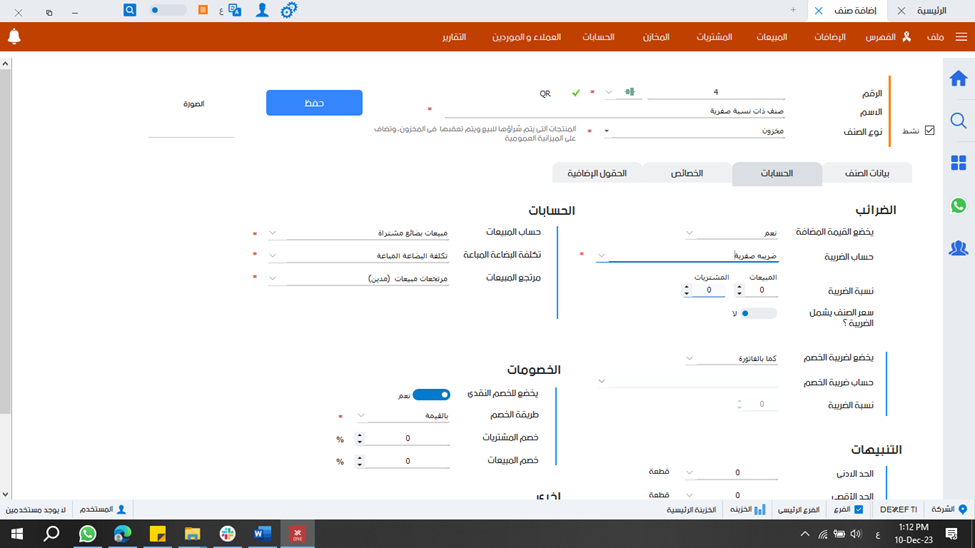975x548 pixels.
Task: Toggle the نشط active checkbox
Action: [930, 131]
